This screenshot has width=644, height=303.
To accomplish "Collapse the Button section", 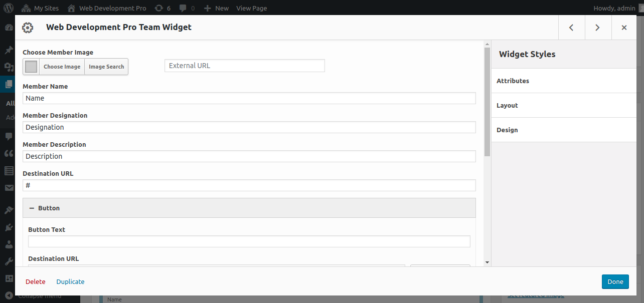I will tap(249, 208).
